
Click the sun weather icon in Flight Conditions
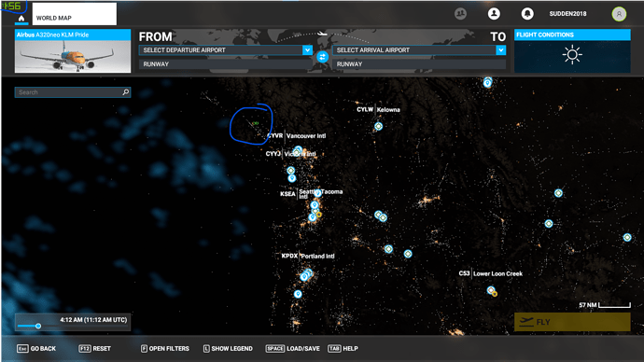tap(572, 55)
